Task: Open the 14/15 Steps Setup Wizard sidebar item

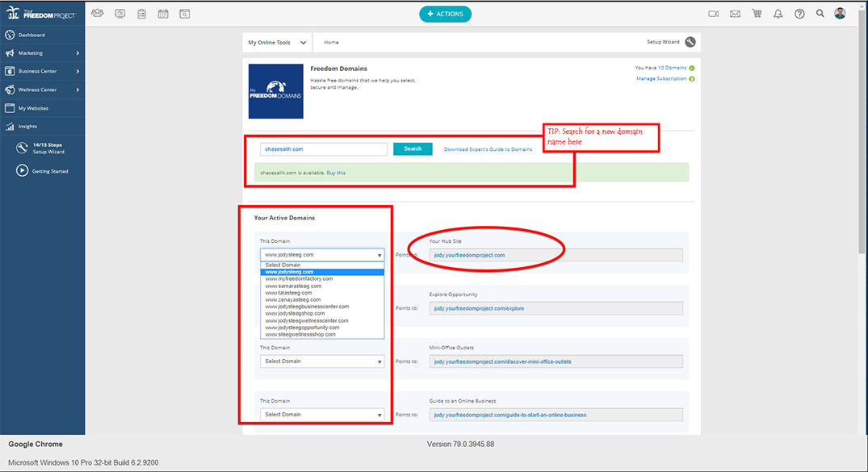Action: coord(41,148)
